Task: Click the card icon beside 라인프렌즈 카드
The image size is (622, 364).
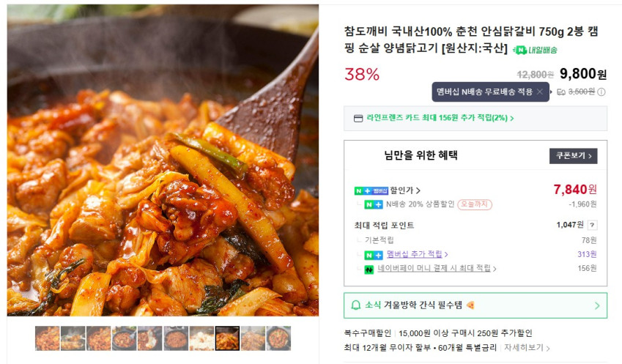Action: click(x=358, y=118)
